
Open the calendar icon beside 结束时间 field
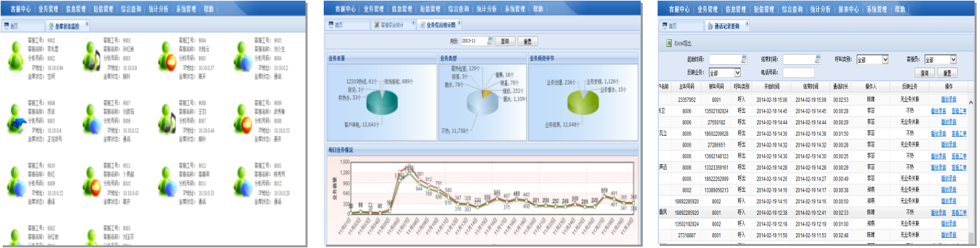tap(818, 59)
